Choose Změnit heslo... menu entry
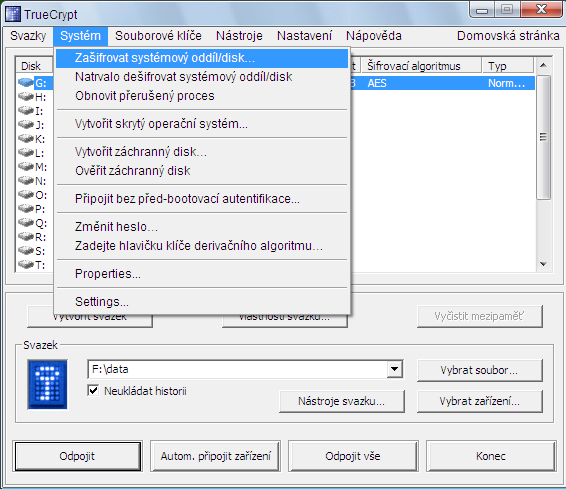566x489 pixels. (x=202, y=227)
